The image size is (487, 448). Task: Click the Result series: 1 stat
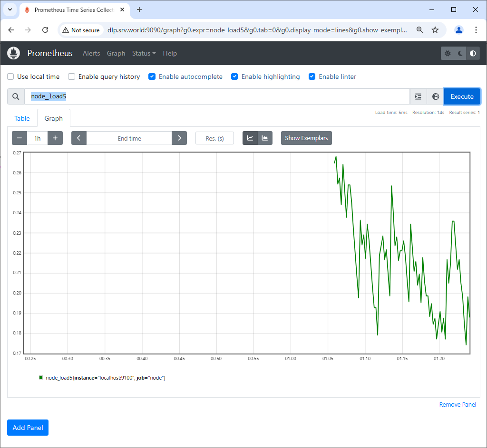click(464, 112)
